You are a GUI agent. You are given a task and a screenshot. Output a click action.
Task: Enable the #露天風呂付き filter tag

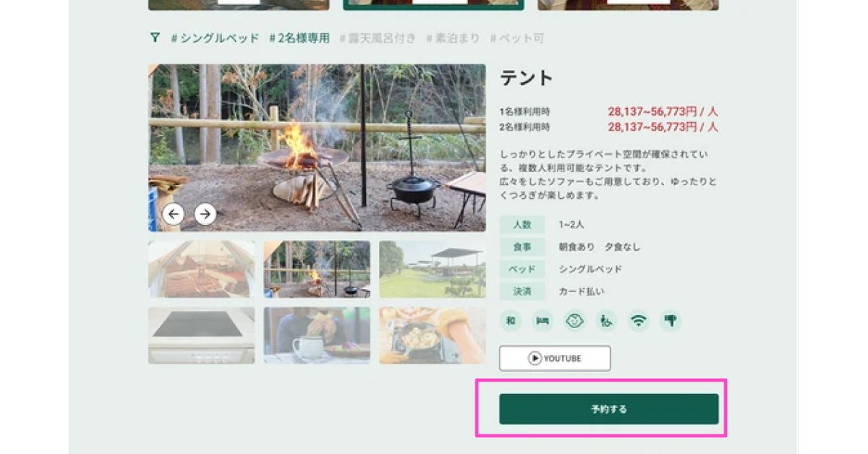[x=378, y=38]
